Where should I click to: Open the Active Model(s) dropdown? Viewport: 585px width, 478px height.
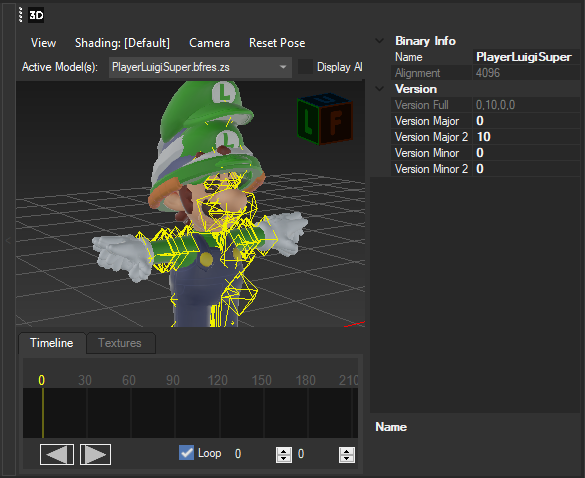pyautogui.click(x=200, y=67)
